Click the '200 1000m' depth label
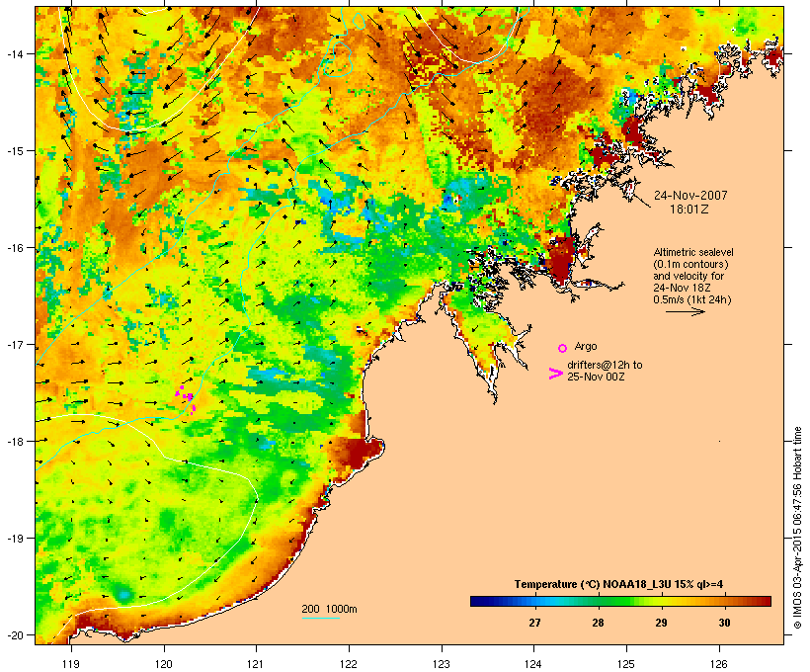The width and height of the screenshot is (810, 672). 329,609
